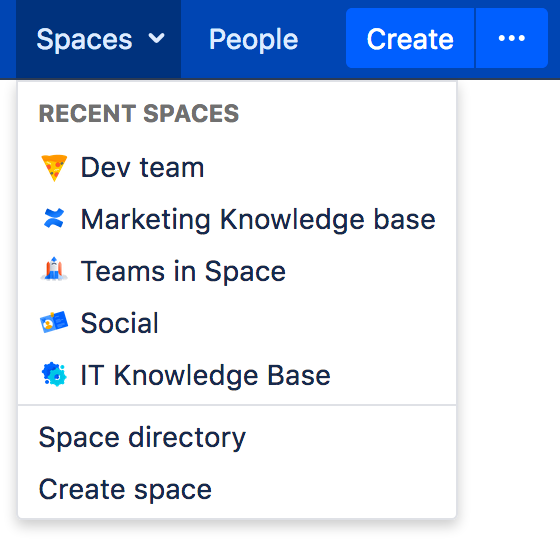Click the pizza slice icon for Dev team
Viewport: 560px width, 542px height.
[x=54, y=168]
